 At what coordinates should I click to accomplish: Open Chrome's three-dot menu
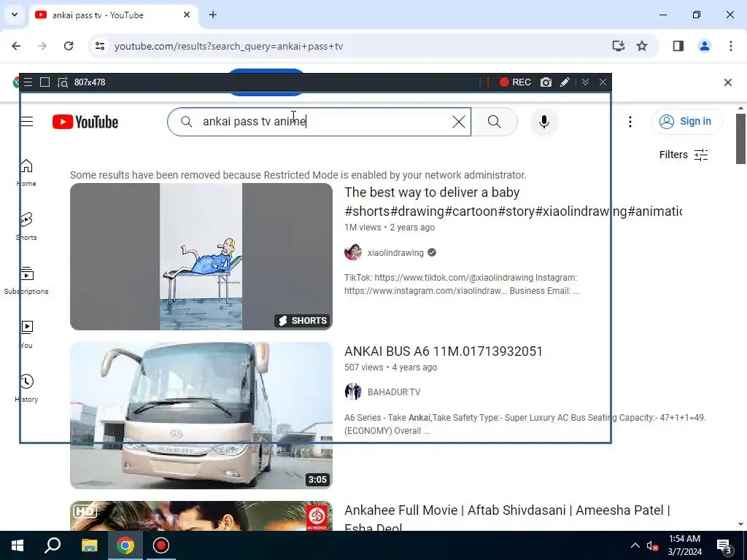731,46
